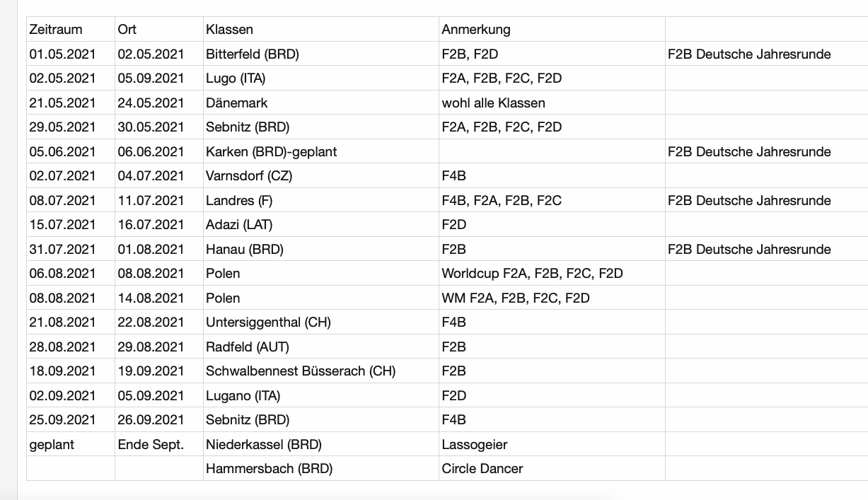Select the Zeitraum header cell
Image resolution: width=868 pixels, height=500 pixels.
click(71, 30)
